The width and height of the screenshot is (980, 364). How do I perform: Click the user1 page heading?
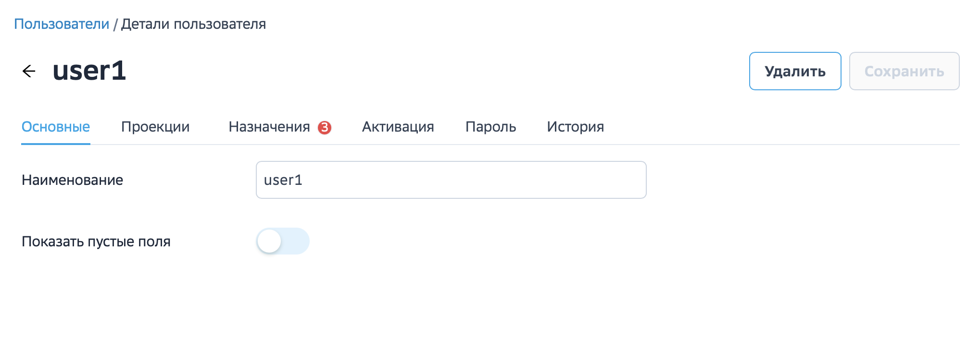tap(89, 71)
